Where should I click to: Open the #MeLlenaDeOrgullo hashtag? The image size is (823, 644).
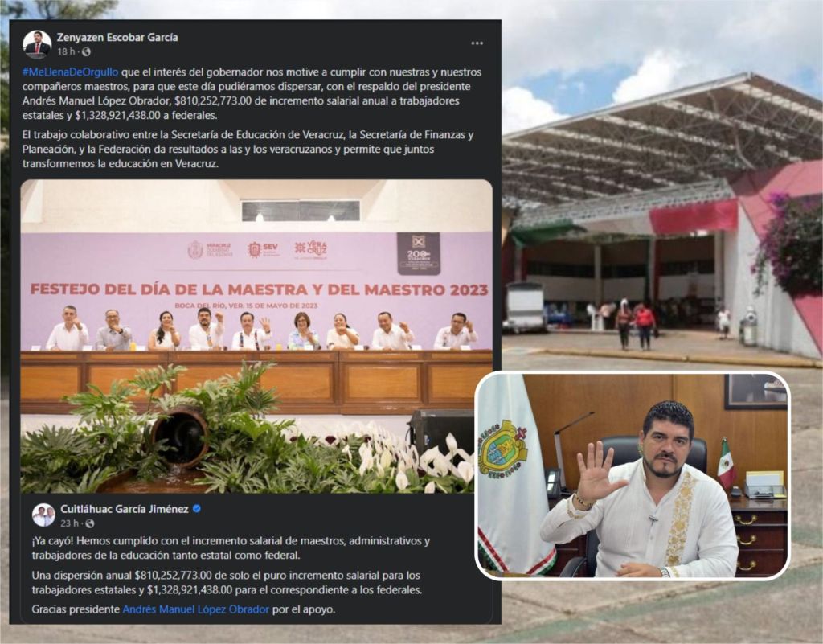pos(71,72)
